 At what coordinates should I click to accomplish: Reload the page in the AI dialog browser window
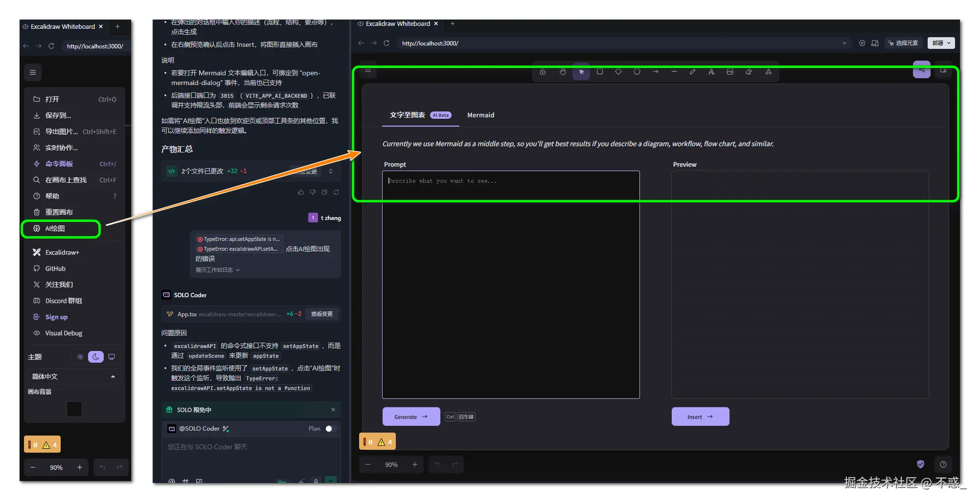tap(387, 43)
